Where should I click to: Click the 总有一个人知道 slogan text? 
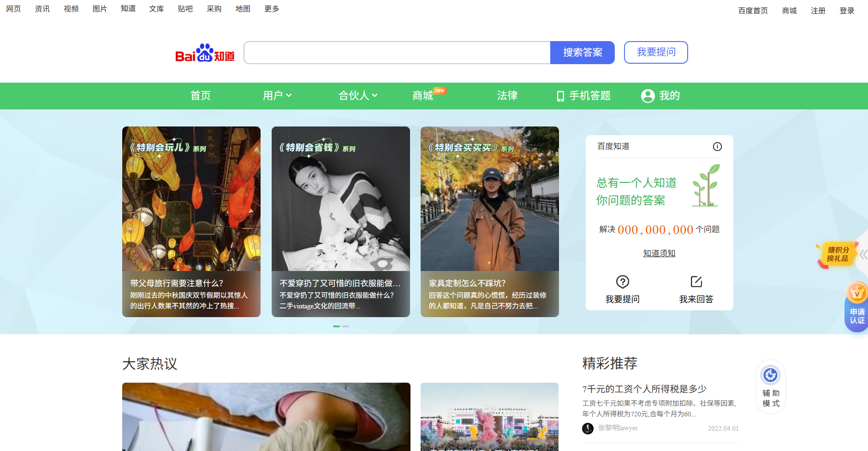point(636,183)
